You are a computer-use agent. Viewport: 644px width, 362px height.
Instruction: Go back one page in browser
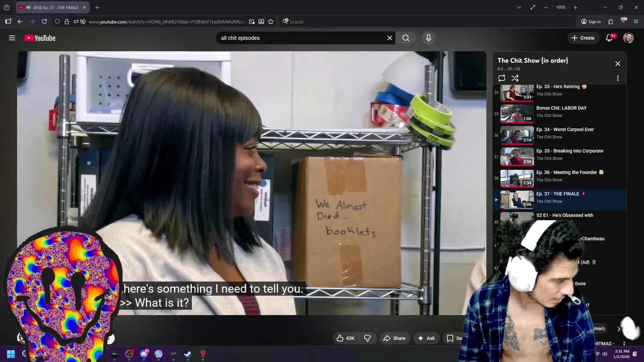point(20,22)
